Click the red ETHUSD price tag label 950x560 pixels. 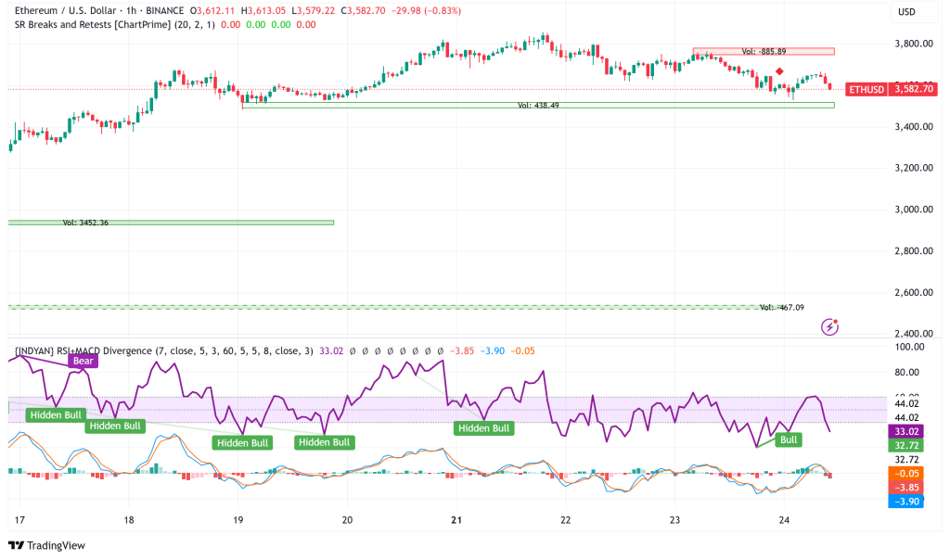point(865,91)
